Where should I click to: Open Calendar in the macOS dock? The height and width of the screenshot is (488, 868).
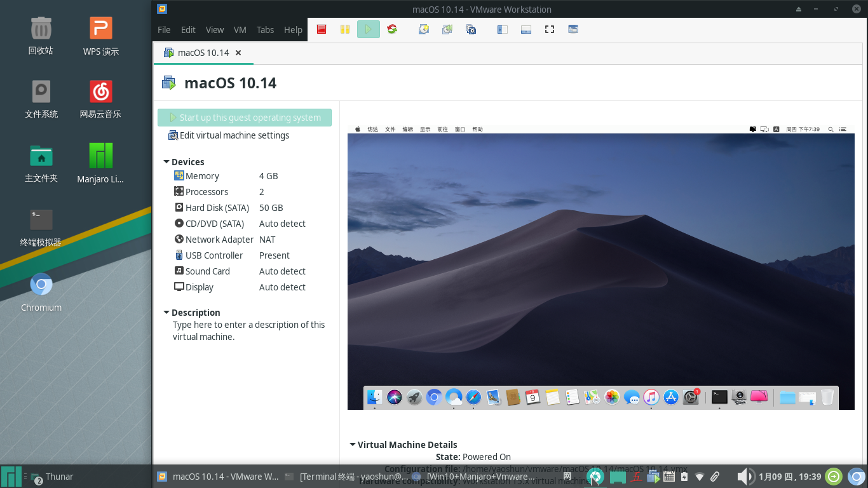tap(532, 398)
